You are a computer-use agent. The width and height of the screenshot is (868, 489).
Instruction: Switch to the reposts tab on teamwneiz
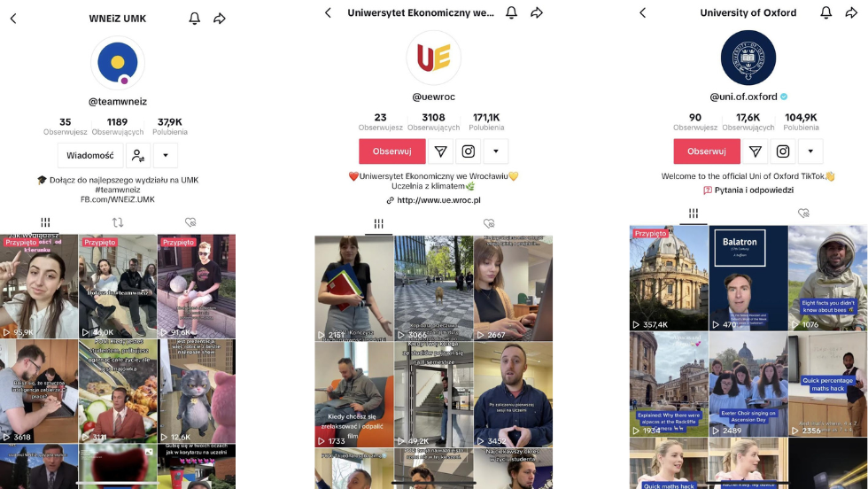coord(118,222)
